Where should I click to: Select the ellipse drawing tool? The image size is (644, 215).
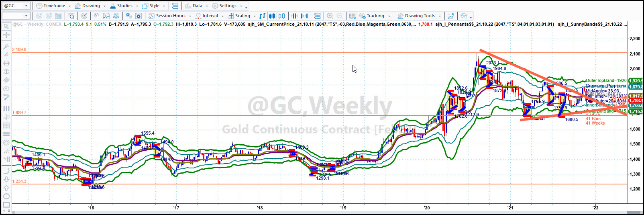(x=6, y=197)
